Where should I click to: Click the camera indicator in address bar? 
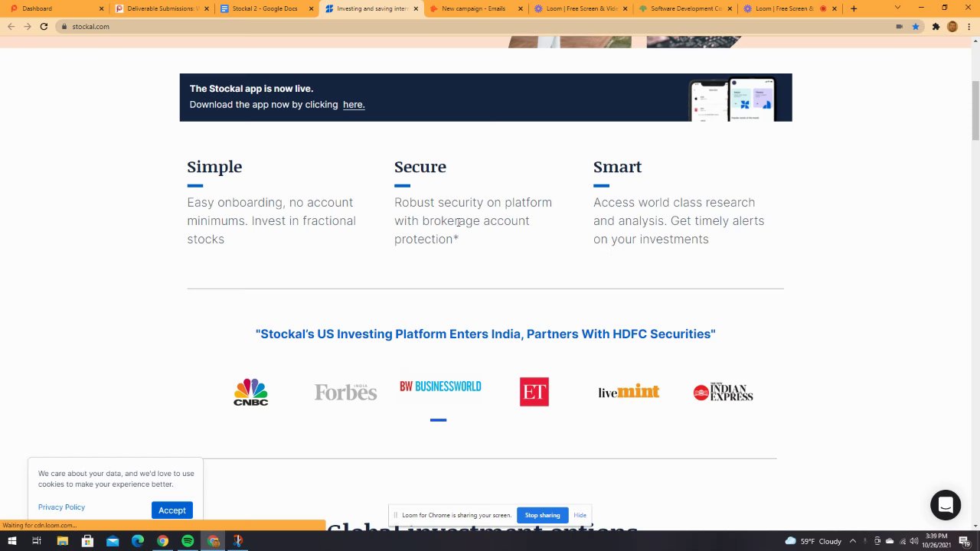[899, 26]
